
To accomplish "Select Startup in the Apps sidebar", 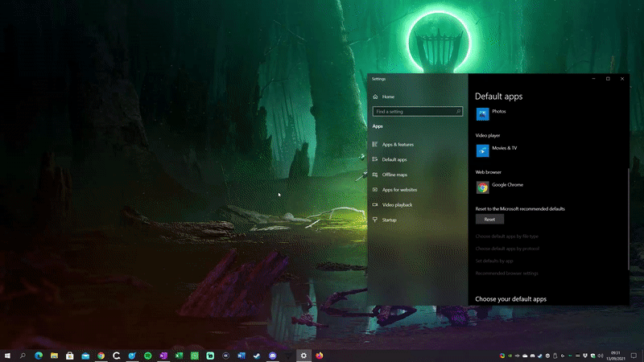I will 389,220.
